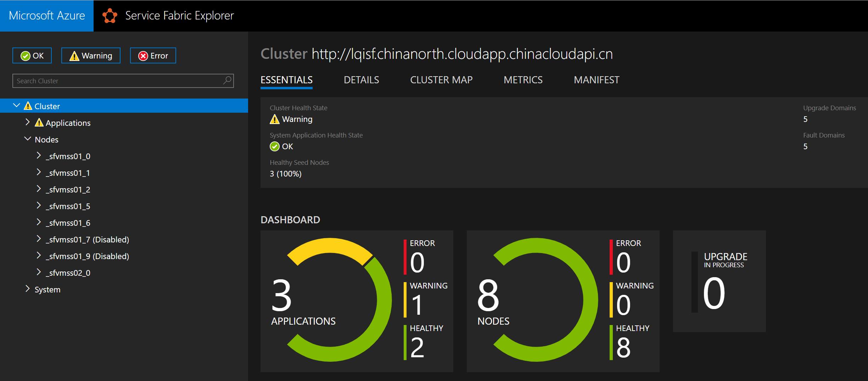Click the OK icon under System Application Health State
The width and height of the screenshot is (868, 381).
pos(274,146)
